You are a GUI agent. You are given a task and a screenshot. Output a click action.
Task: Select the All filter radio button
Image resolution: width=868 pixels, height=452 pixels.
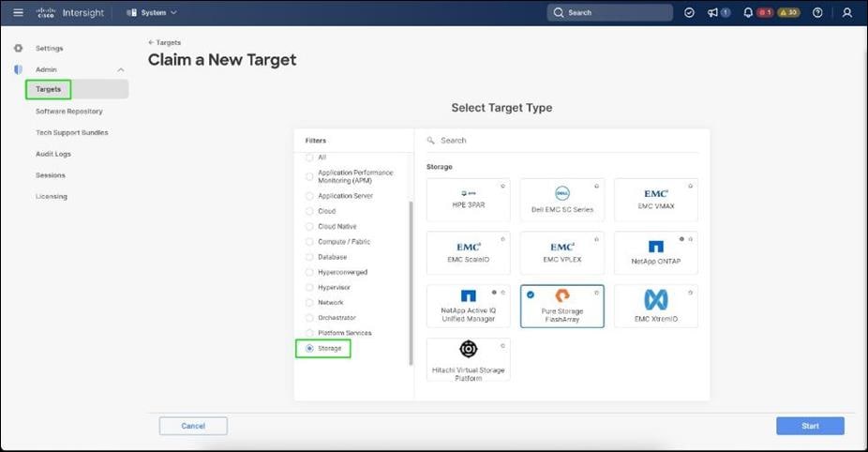coord(309,158)
